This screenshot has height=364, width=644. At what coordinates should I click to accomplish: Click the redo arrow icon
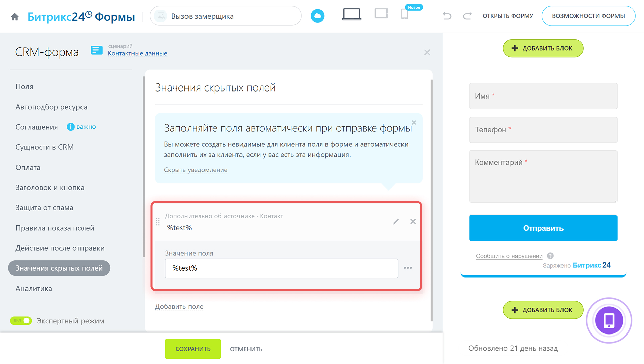[x=467, y=16]
